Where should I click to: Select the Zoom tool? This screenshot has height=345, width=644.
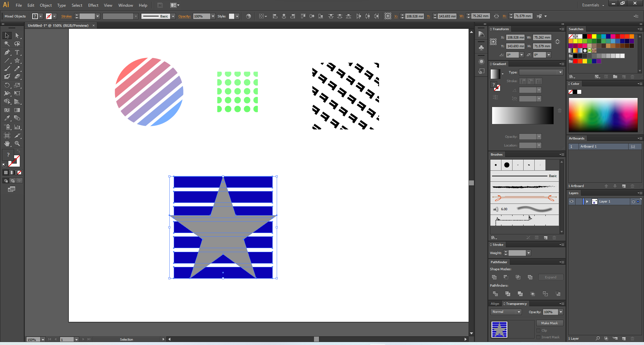(x=17, y=143)
